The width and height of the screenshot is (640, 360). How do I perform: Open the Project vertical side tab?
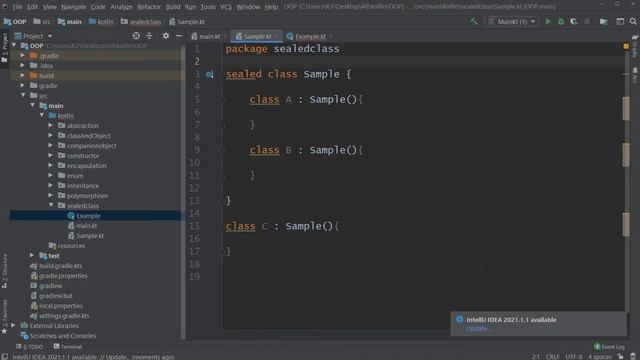[4, 48]
